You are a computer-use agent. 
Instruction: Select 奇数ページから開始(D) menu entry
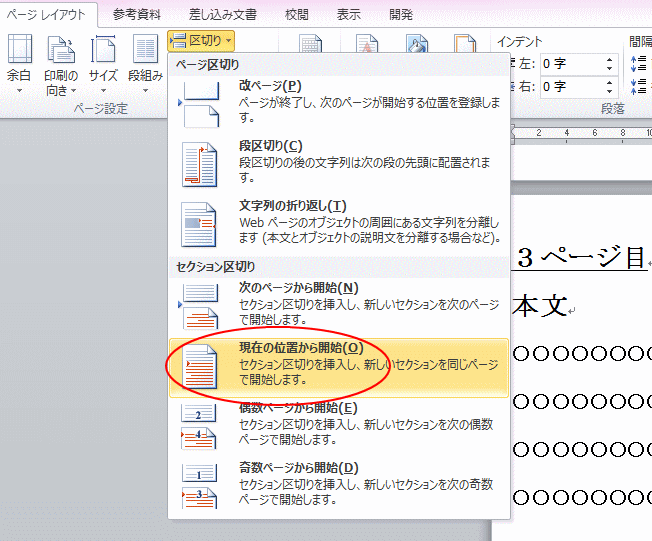pyautogui.click(x=339, y=487)
